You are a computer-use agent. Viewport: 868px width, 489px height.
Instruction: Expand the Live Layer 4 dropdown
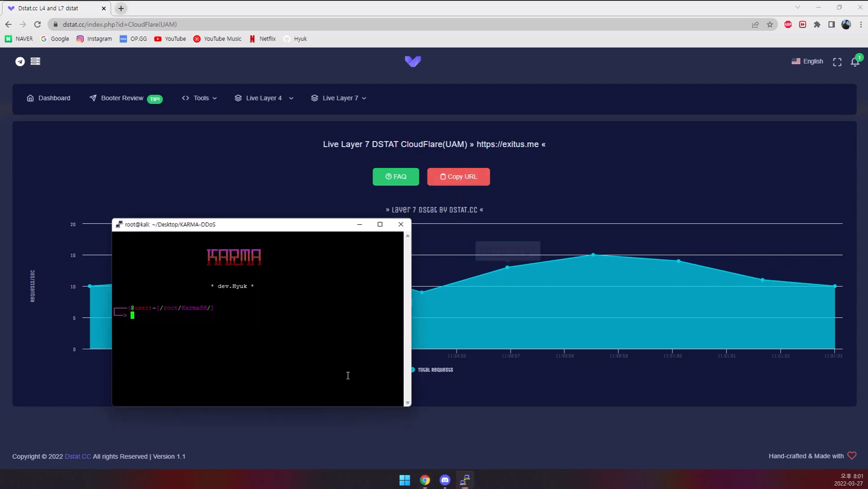[x=264, y=98]
